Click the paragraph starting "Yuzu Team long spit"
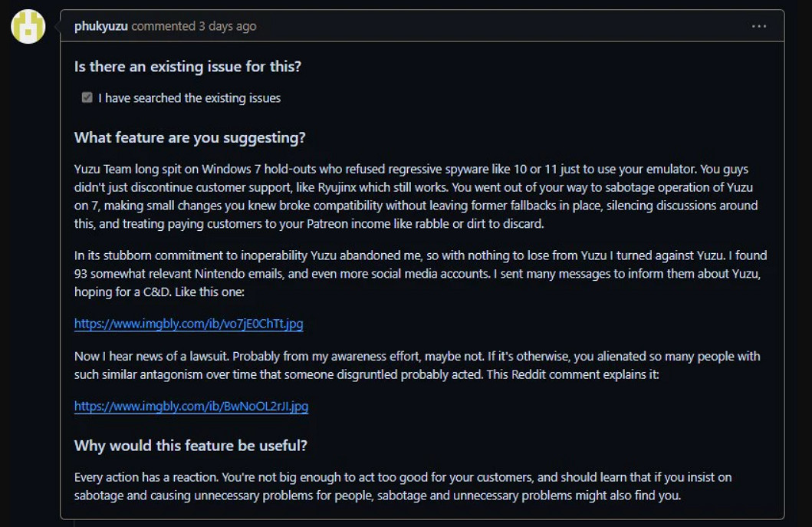This screenshot has width=812, height=527. click(x=416, y=197)
